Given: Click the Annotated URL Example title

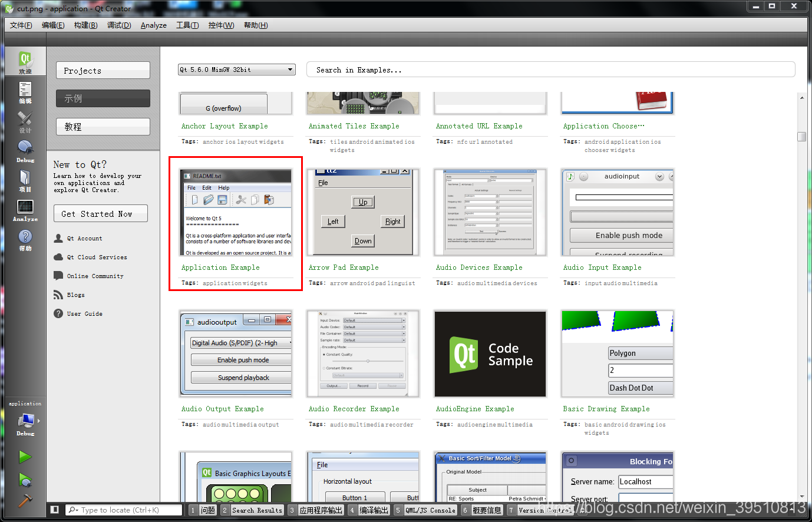Looking at the screenshot, I should [479, 126].
